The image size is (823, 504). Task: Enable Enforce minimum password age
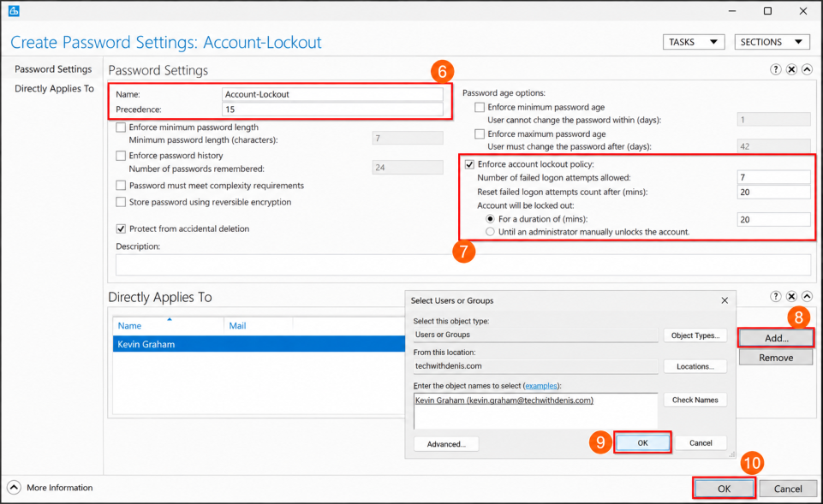click(480, 107)
